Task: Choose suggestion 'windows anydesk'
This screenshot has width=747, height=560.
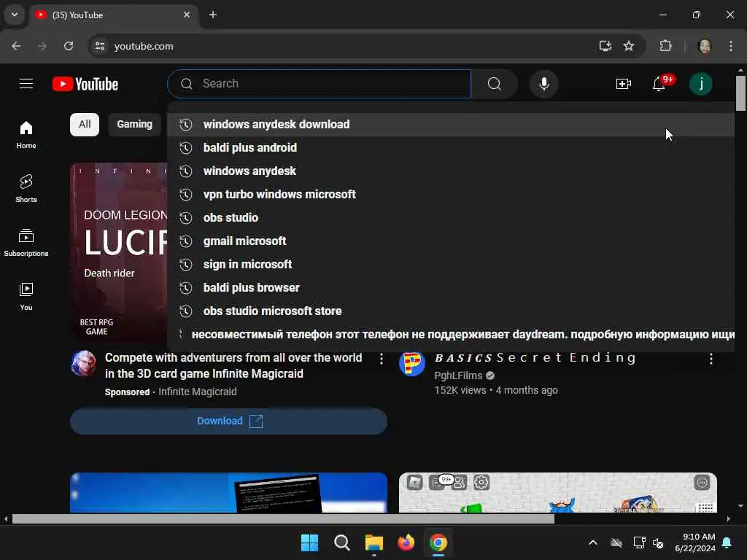Action: (x=451, y=171)
